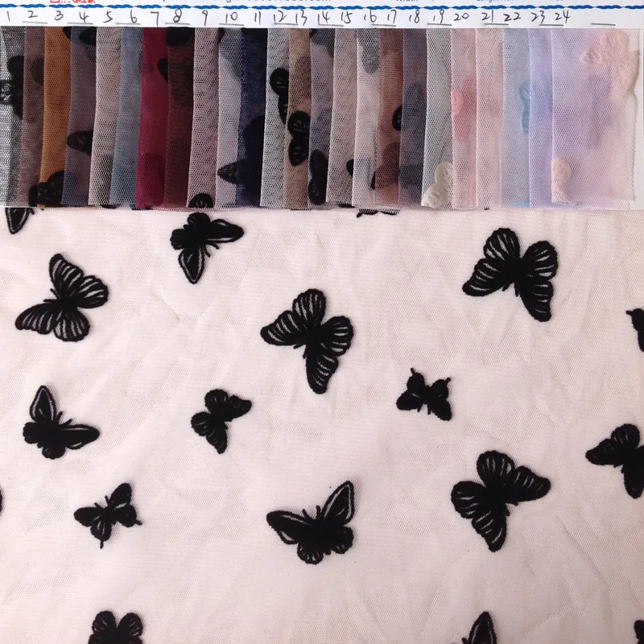The width and height of the screenshot is (644, 644).
Task: Click the handwritten number 20 label
Action: 461,17
